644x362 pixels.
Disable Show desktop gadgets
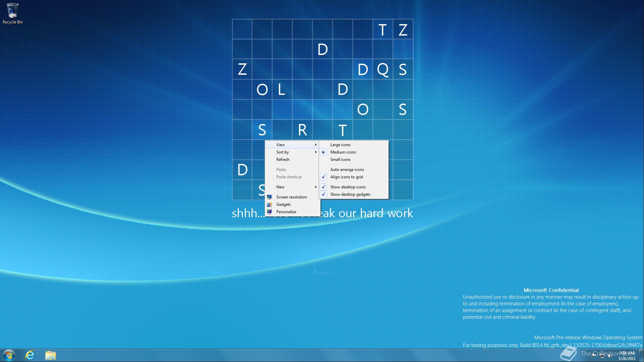pos(354,194)
